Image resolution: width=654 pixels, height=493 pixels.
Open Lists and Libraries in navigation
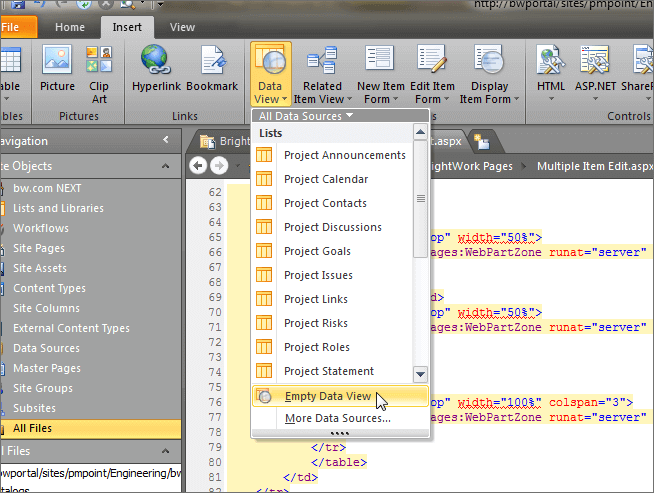[x=58, y=208]
